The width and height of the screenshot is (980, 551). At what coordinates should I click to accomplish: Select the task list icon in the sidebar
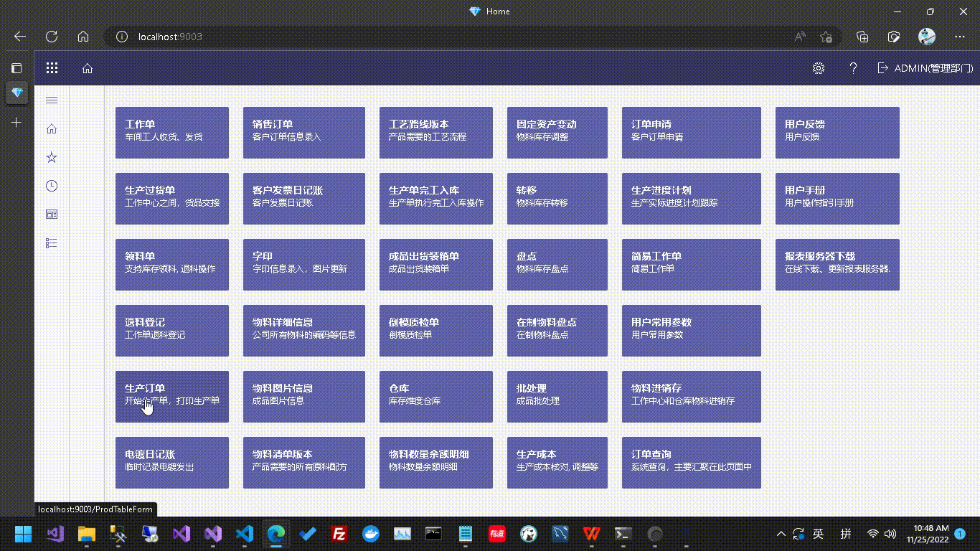51,242
